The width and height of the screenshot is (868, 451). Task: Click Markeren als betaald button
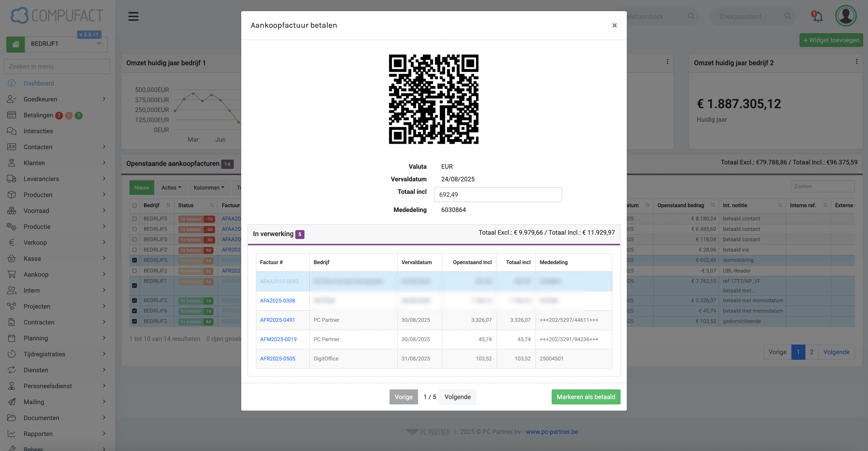tap(586, 397)
